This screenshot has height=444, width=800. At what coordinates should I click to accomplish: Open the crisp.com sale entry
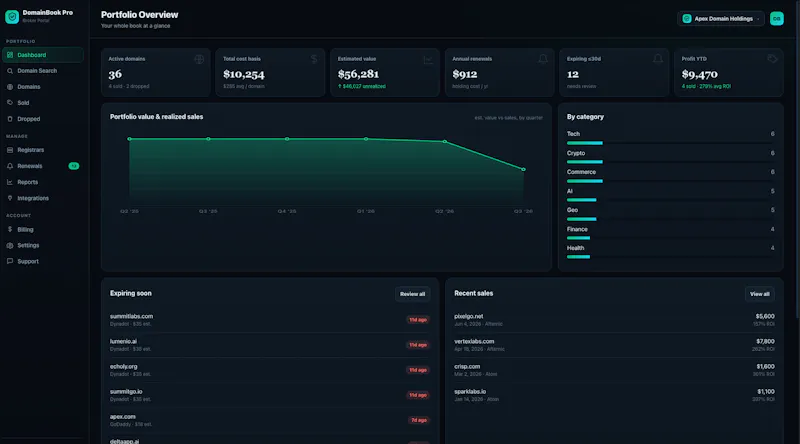[614, 370]
